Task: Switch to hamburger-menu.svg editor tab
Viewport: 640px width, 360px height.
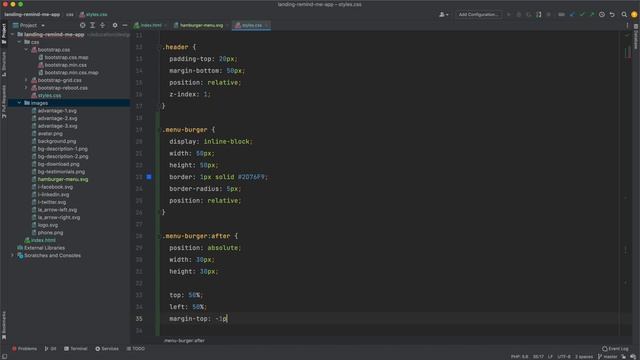Action: click(x=201, y=25)
